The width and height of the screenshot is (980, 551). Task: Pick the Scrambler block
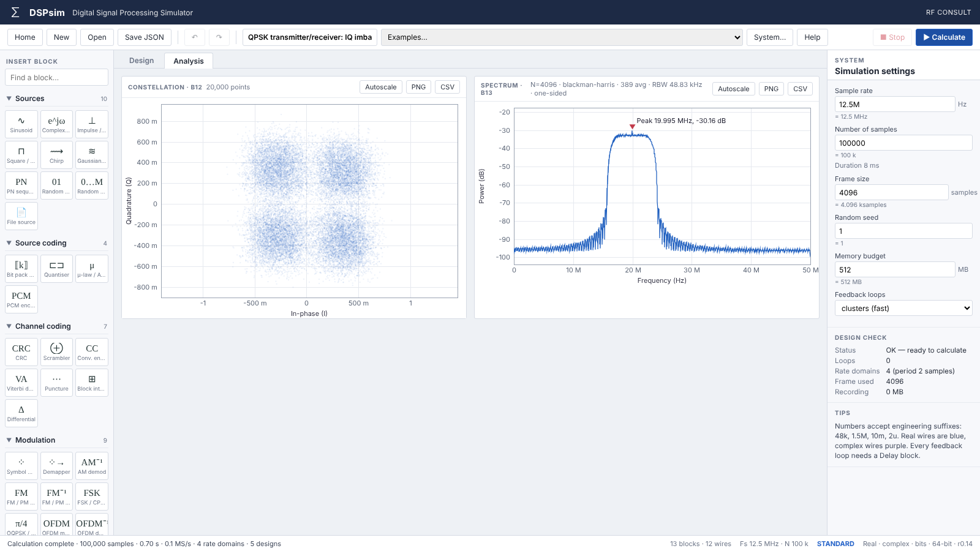click(56, 352)
